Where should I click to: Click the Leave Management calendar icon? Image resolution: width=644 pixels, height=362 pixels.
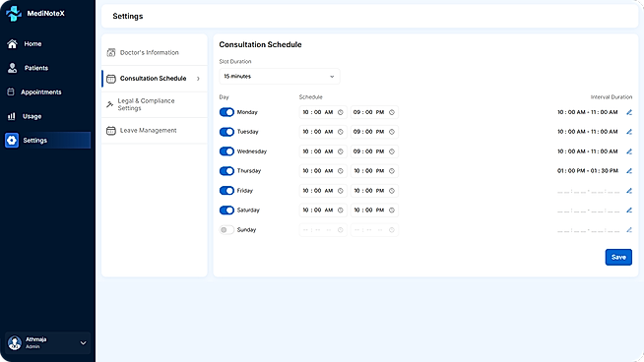coord(111,131)
